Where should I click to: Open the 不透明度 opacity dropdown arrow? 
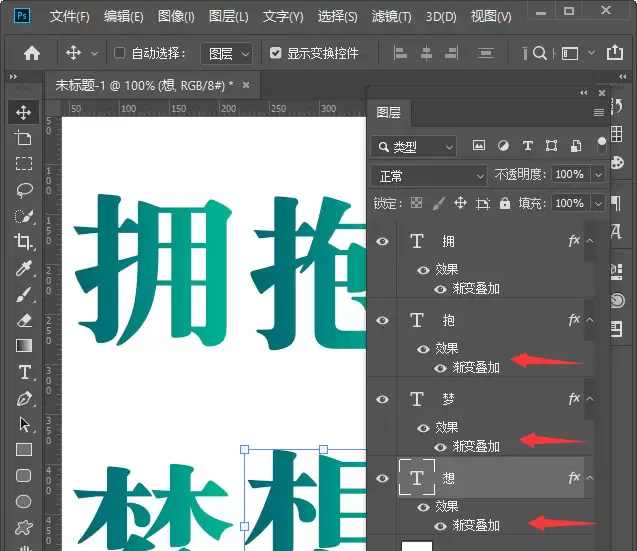[x=598, y=175]
